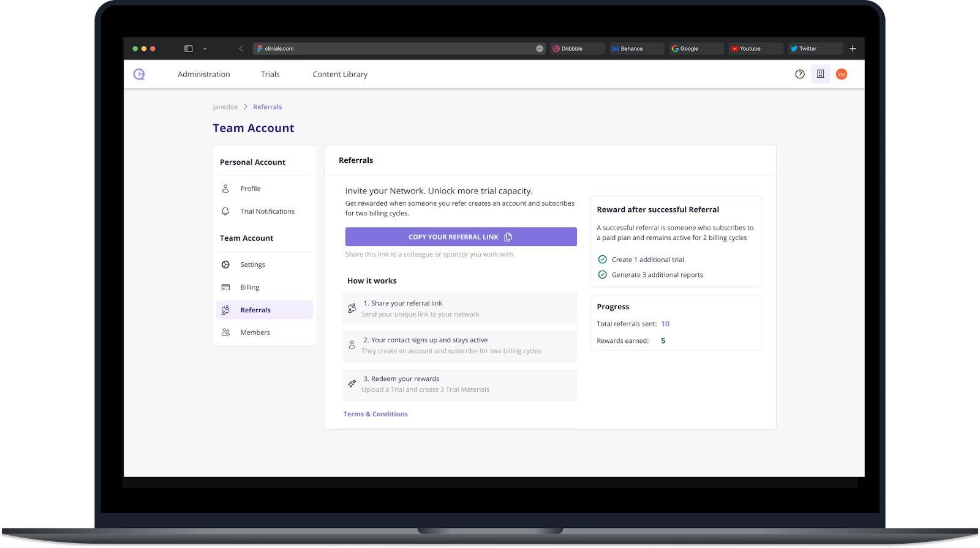Click the checkmark beside Generate 3 additional reports

pos(602,275)
